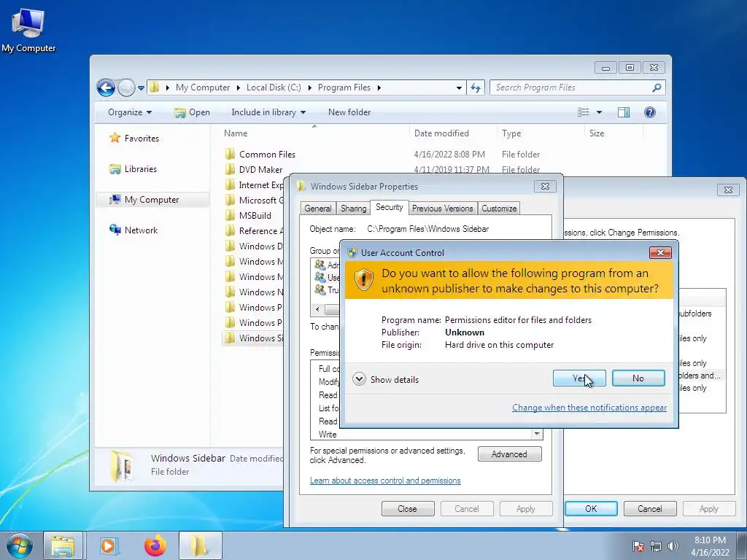This screenshot has height=560, width=747.
Task: Open the Customize tab in Properties
Action: tap(499, 208)
